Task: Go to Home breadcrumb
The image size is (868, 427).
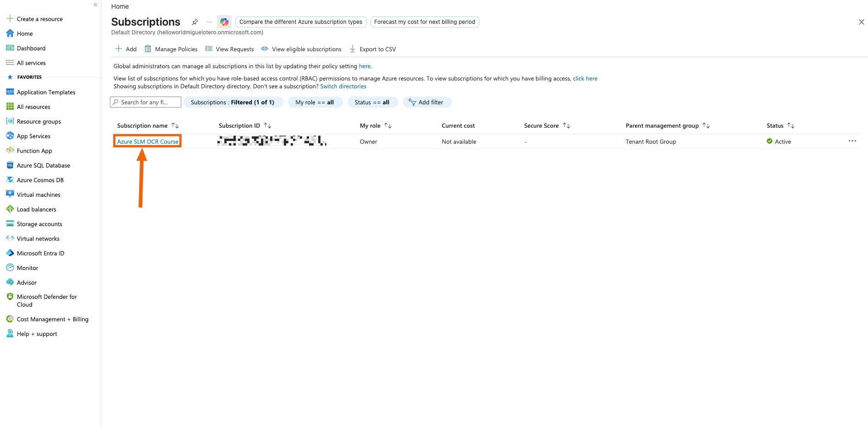Action: [120, 6]
